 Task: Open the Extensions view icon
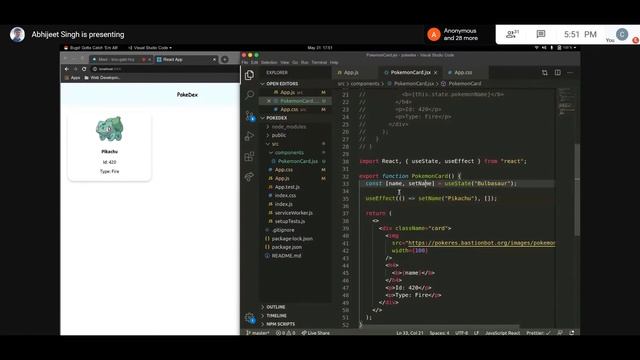point(249,156)
